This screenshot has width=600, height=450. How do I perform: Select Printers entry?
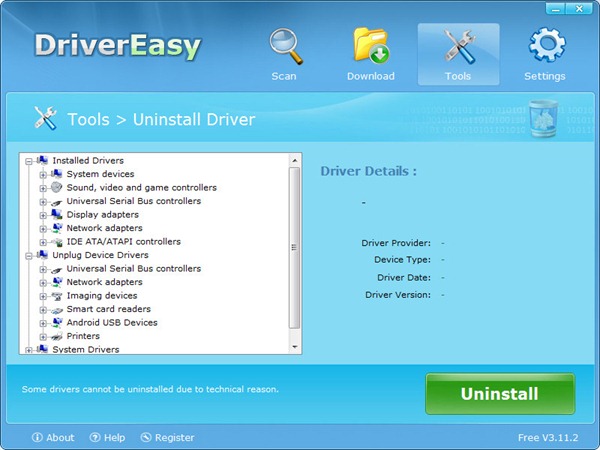(x=83, y=336)
